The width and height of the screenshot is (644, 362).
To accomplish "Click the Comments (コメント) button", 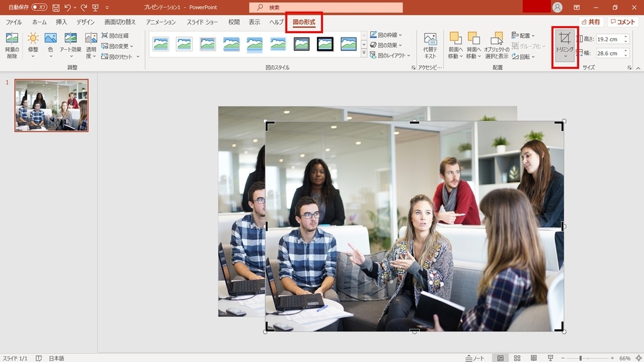I will pos(623,22).
